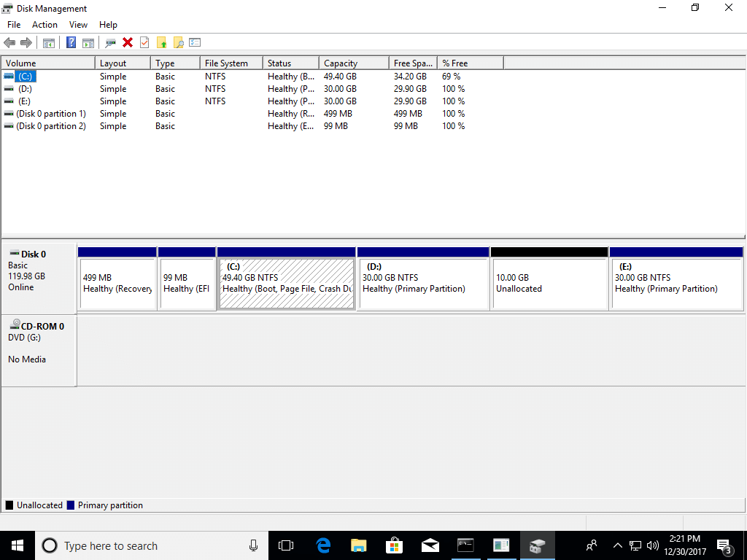The height and width of the screenshot is (560, 747).
Task: Click the volume speaker tray icon
Action: (x=653, y=545)
